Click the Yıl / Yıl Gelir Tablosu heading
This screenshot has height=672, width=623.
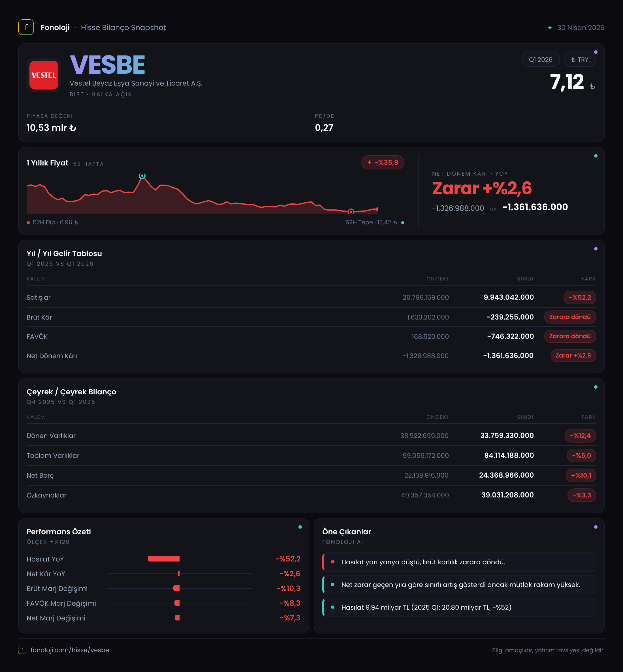(x=64, y=254)
